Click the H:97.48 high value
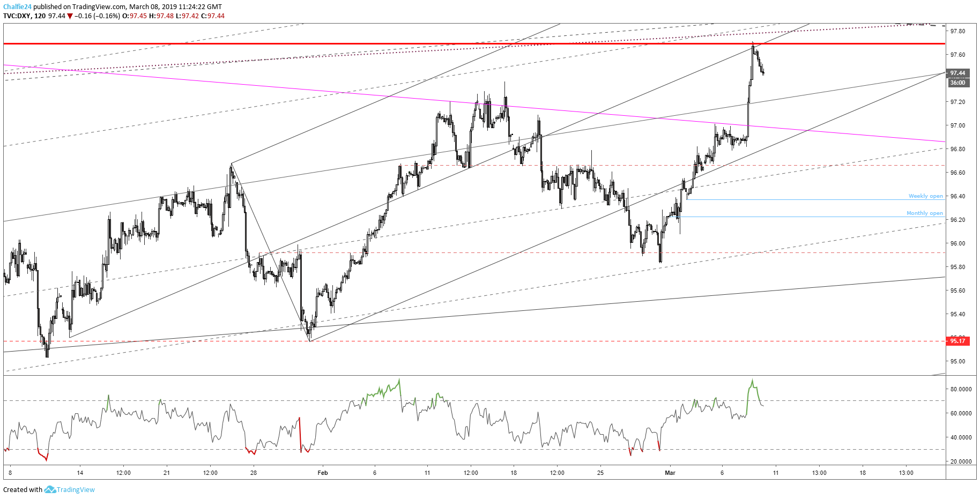This screenshot has height=499, width=980. (x=161, y=16)
